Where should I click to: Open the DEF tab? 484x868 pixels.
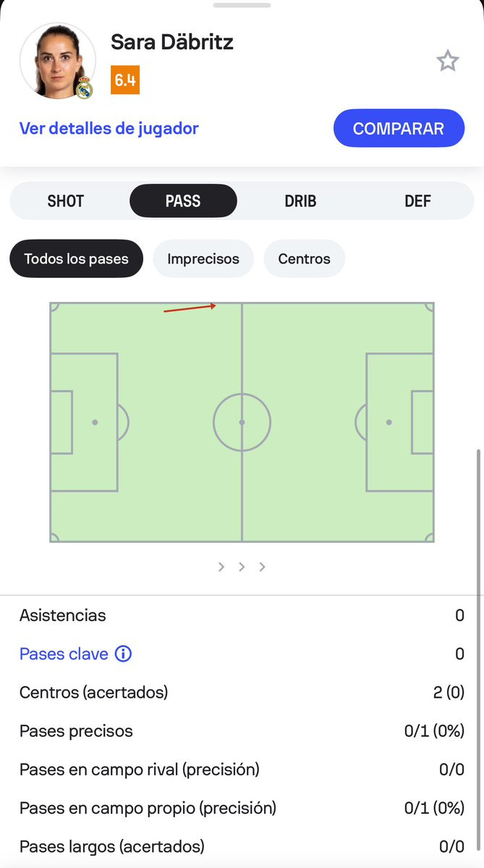[417, 201]
